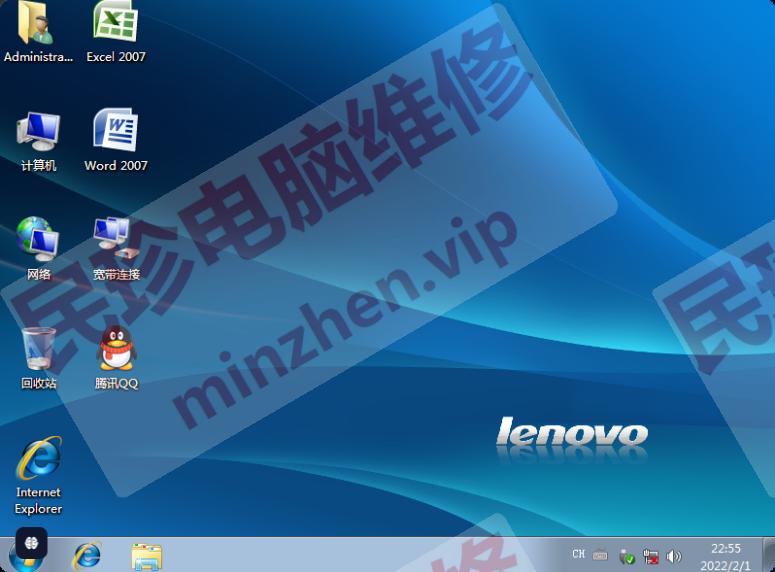775x572 pixels.
Task: Click the Show Desktop strip beside the clock
Action: click(769, 555)
